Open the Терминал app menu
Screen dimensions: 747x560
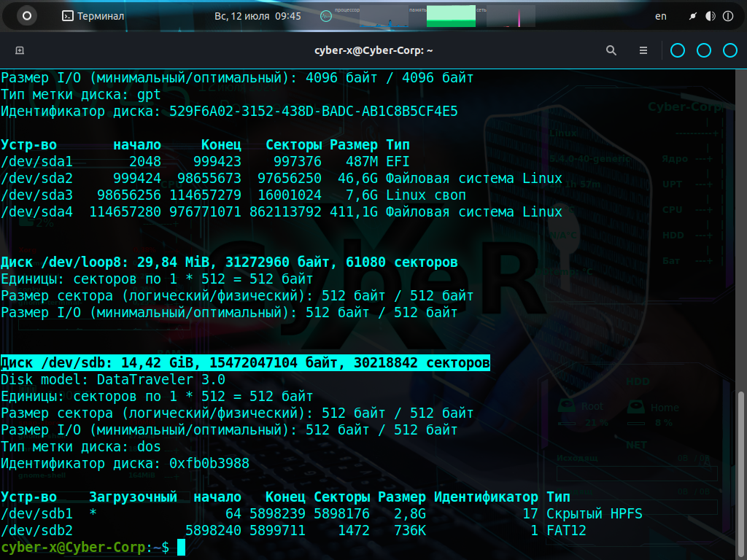pos(93,16)
